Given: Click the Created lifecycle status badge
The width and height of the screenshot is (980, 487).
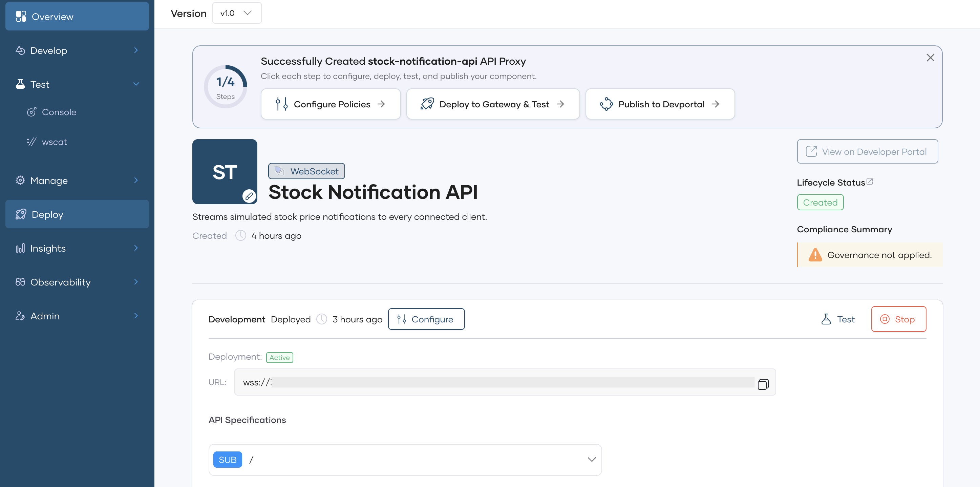Looking at the screenshot, I should (x=820, y=203).
